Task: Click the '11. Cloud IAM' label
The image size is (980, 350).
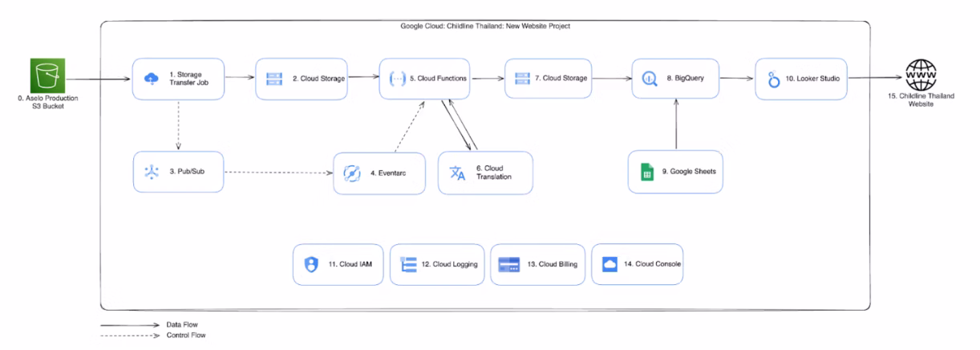Action: (x=350, y=264)
